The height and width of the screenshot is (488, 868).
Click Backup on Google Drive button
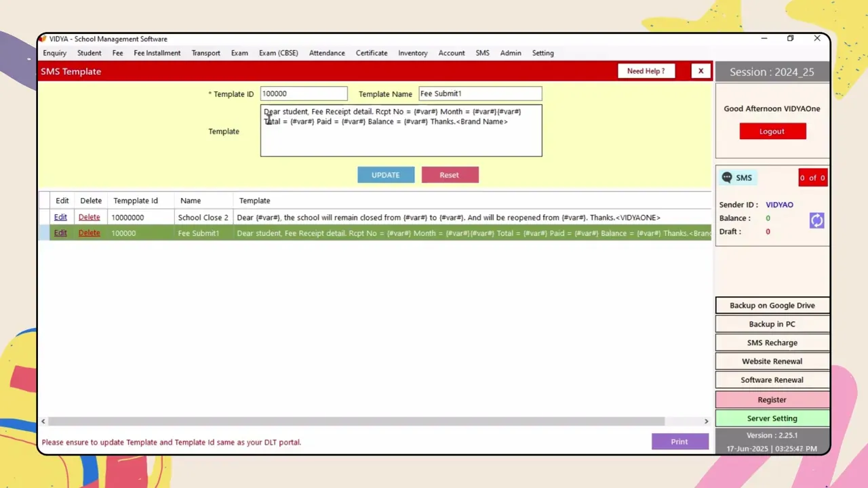coord(772,305)
